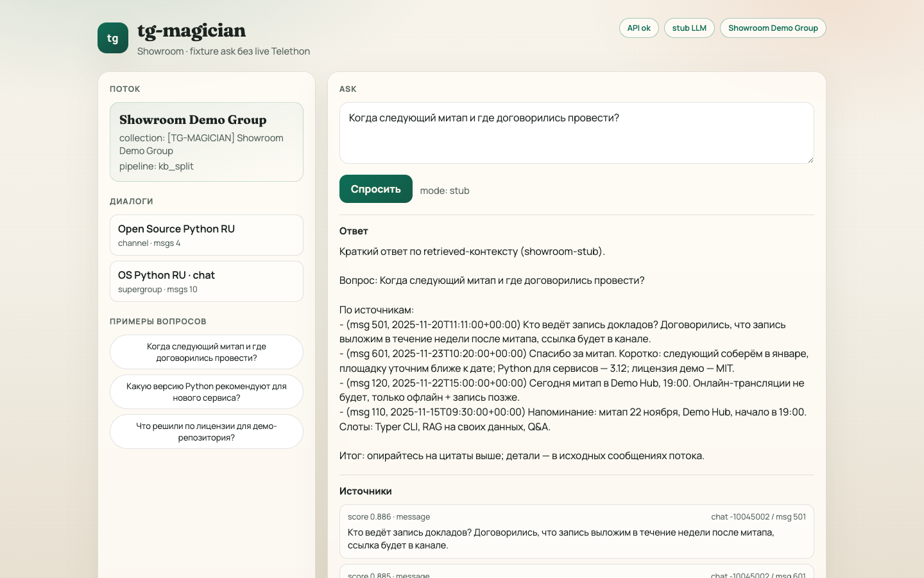Click the ПОТОК section label
The width and height of the screenshot is (924, 578).
[x=125, y=89]
